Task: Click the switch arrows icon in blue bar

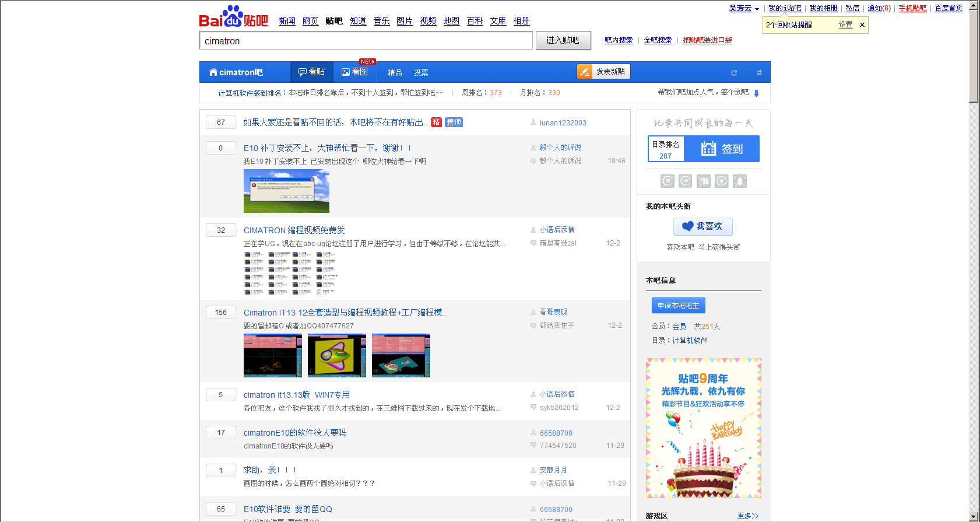Action: [759, 73]
